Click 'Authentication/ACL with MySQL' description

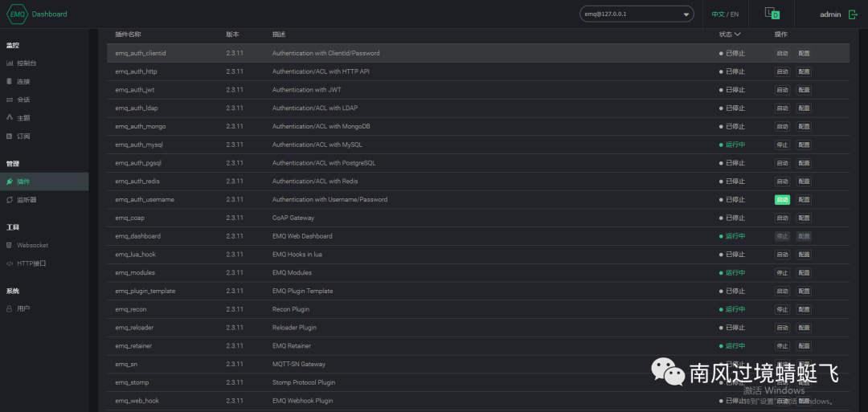(317, 145)
